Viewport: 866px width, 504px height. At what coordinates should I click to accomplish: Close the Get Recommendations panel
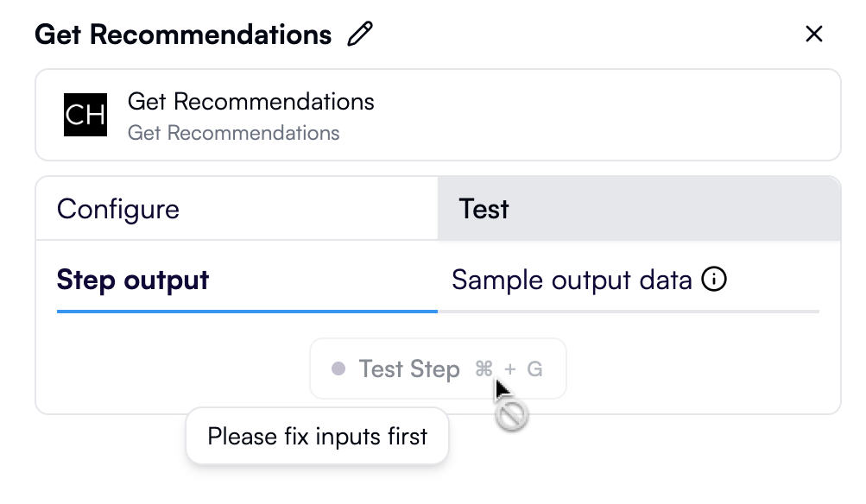pos(813,35)
